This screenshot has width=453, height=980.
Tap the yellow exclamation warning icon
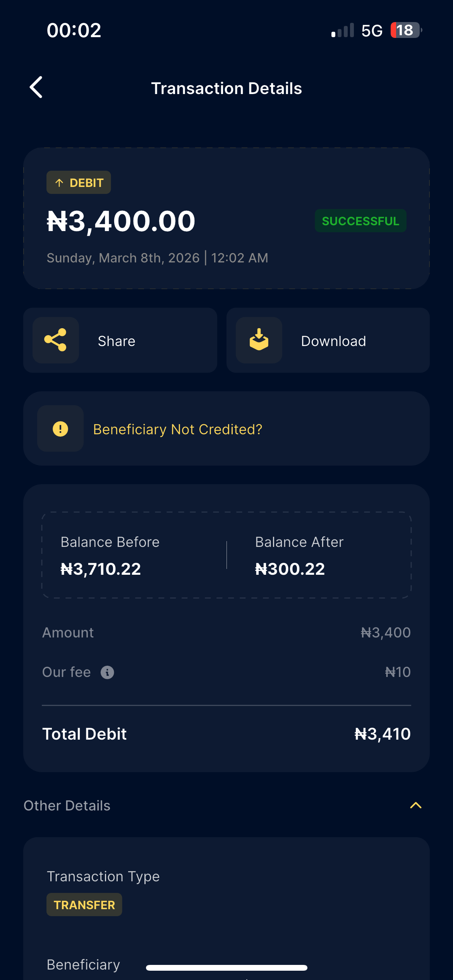[60, 429]
